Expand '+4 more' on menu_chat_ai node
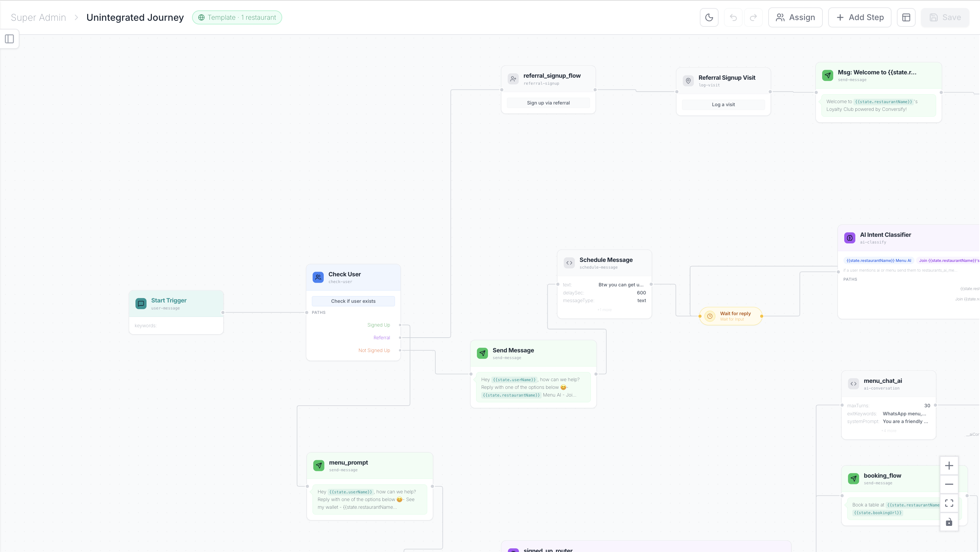 pos(889,430)
